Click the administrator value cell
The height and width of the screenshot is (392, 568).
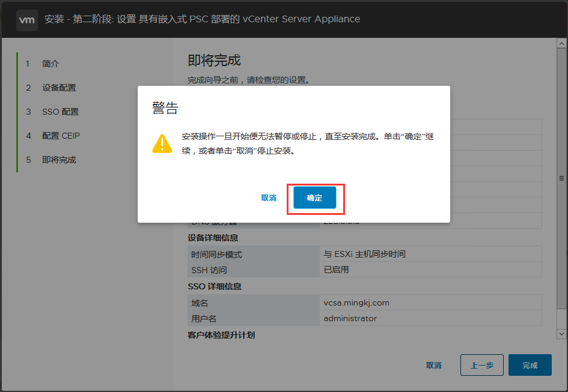(431, 318)
